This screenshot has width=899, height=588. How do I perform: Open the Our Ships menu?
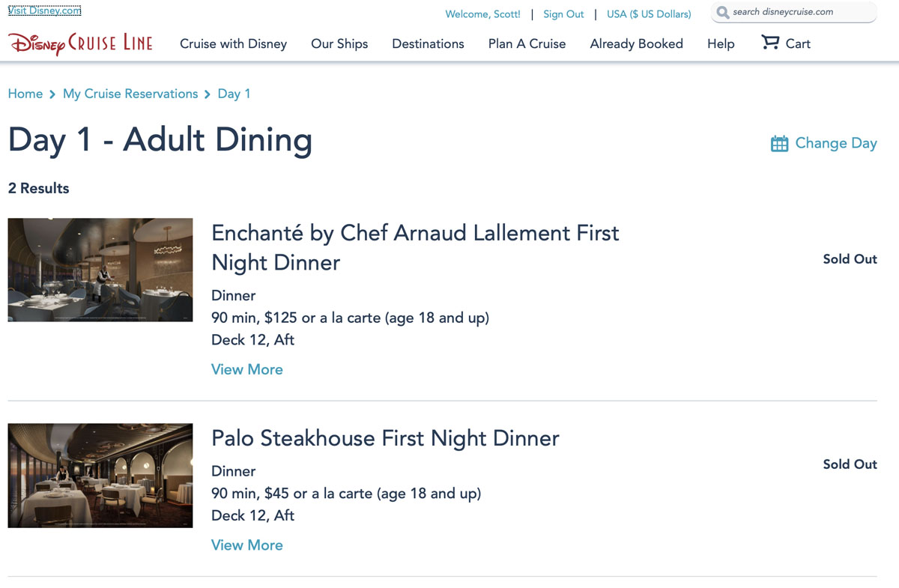click(339, 43)
